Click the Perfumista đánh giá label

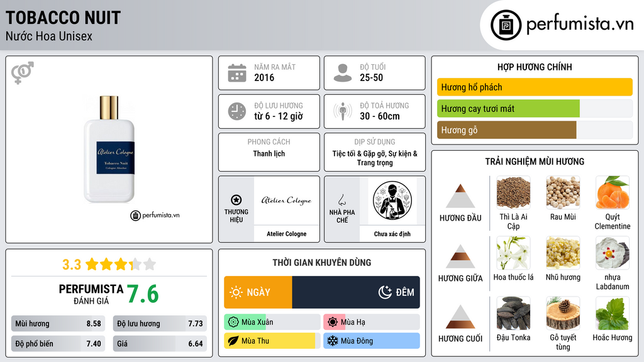(91, 294)
